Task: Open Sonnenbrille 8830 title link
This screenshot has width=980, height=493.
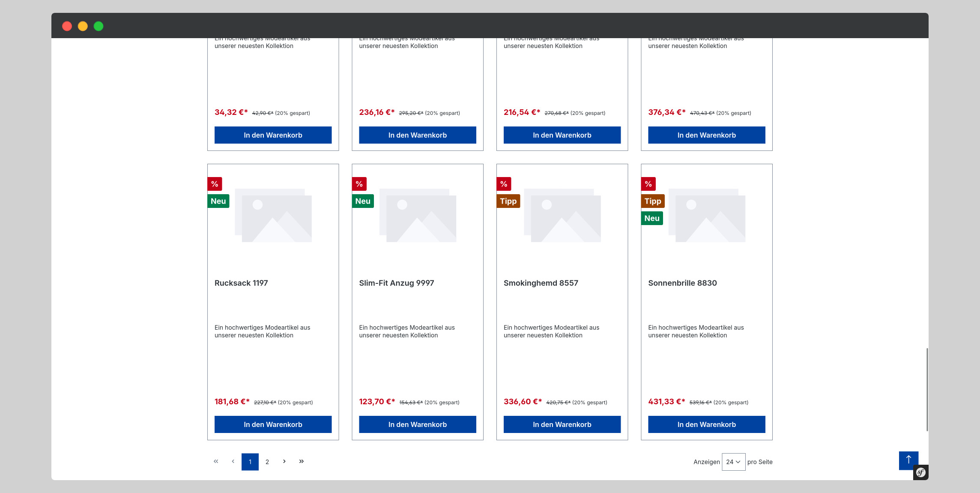Action: click(682, 283)
